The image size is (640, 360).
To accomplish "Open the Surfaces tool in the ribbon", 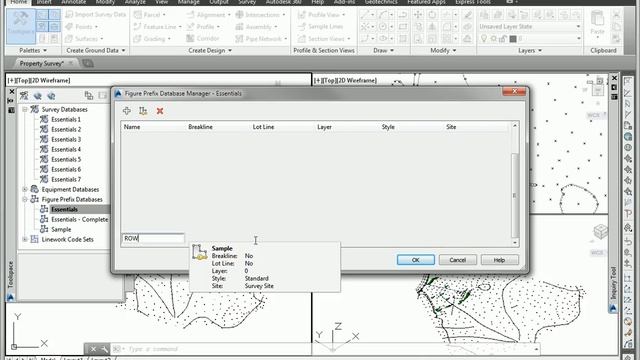I will tap(84, 39).
